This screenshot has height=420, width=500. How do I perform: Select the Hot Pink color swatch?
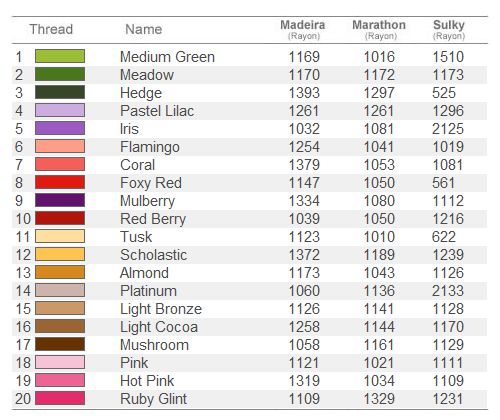point(60,380)
